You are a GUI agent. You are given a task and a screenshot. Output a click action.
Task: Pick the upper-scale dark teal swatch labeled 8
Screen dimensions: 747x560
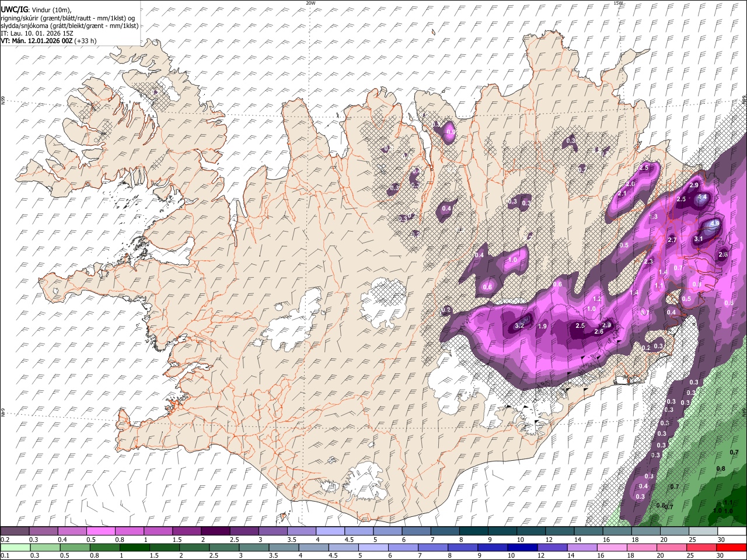pyautogui.click(x=474, y=531)
